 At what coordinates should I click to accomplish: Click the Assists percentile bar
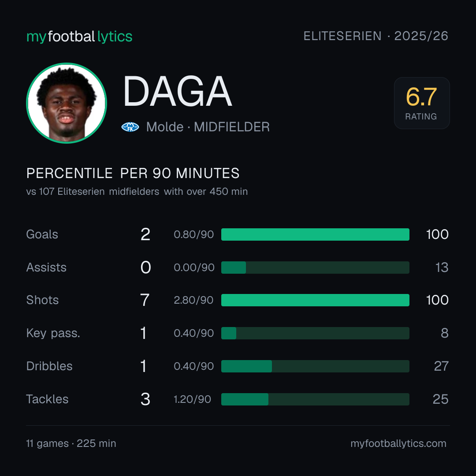coord(315,268)
